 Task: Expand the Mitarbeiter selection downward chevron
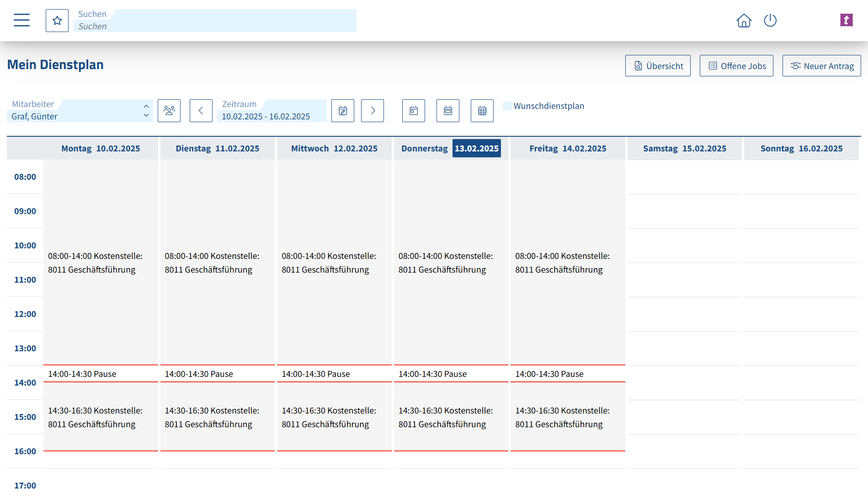[146, 116]
